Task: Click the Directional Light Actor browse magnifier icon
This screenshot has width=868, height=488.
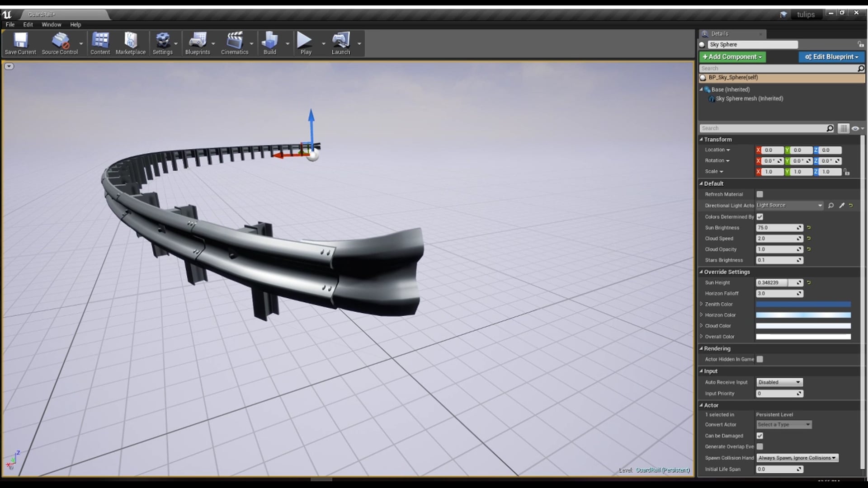Action: point(831,206)
